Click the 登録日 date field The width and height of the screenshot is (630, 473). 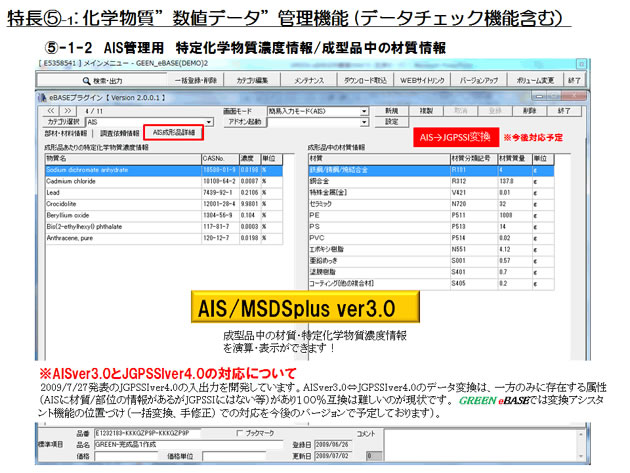333,444
